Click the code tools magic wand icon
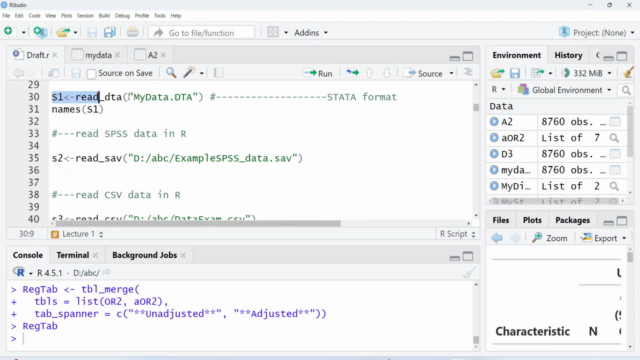 [x=189, y=73]
